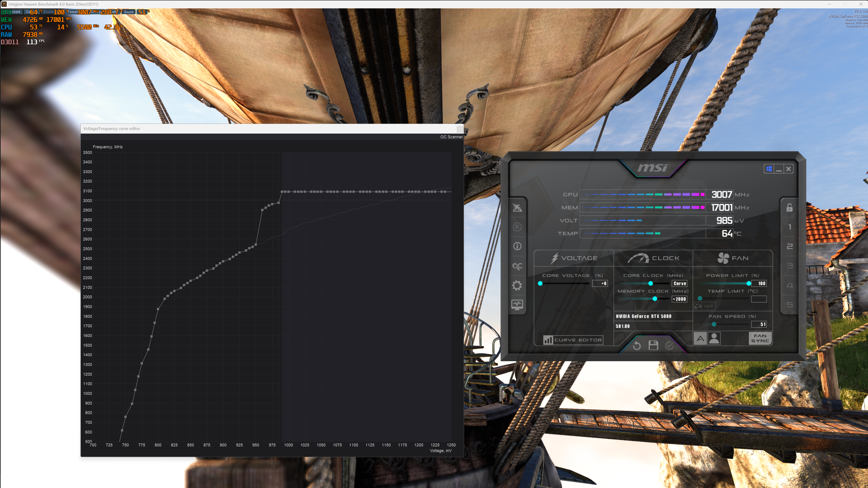Screen dimensions: 868x488
Task: Click the Fan header icon
Action: [x=723, y=258]
